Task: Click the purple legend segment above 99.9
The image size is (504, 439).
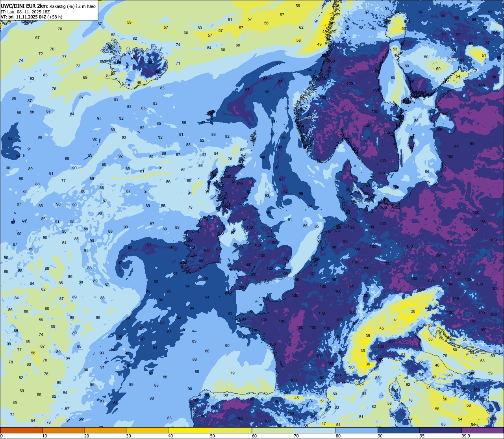Action: [x=483, y=430]
